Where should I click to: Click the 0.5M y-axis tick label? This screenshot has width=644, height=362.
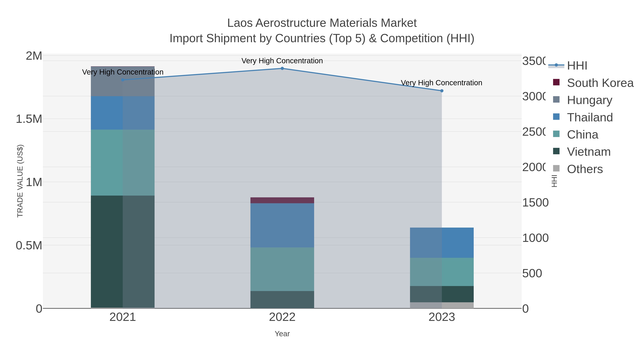point(29,246)
